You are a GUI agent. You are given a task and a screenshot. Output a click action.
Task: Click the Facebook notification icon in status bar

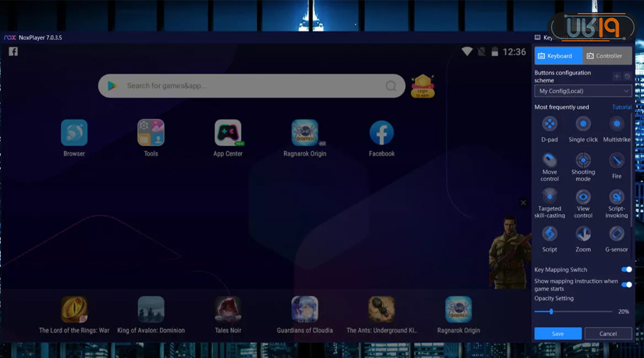(x=13, y=52)
